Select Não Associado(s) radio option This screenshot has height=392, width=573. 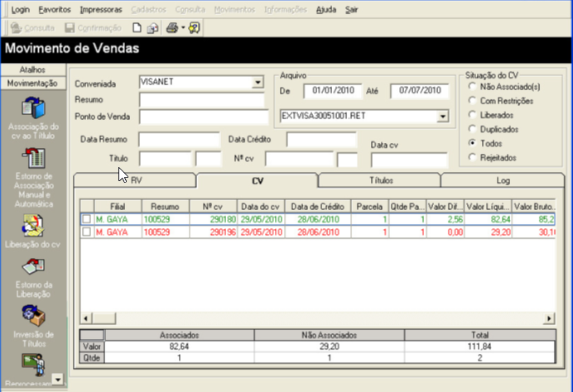(472, 86)
